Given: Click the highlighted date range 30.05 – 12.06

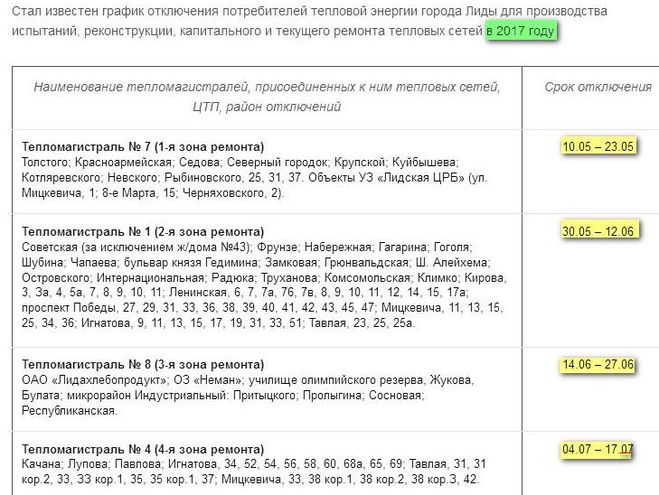Looking at the screenshot, I should pyautogui.click(x=599, y=231).
